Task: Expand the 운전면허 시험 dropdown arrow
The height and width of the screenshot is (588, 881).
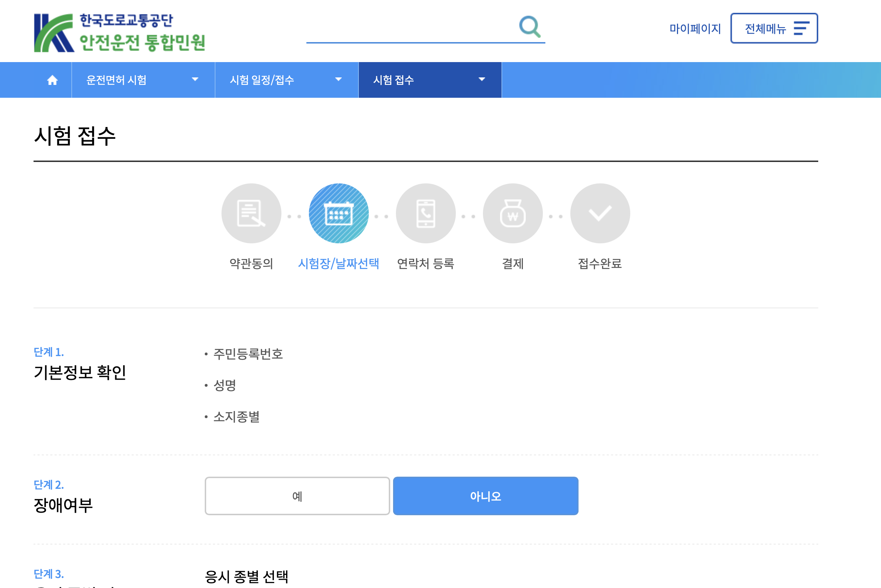Action: click(x=195, y=80)
